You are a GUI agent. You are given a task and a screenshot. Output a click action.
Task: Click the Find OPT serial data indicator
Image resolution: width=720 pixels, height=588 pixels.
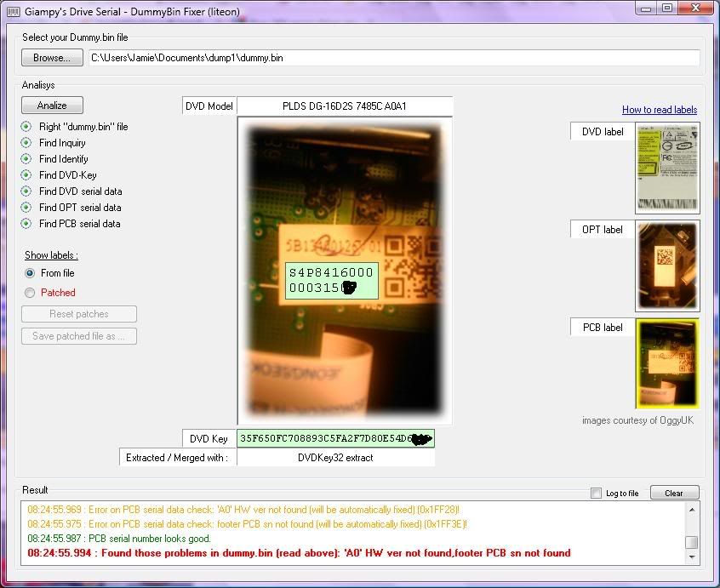coord(27,208)
